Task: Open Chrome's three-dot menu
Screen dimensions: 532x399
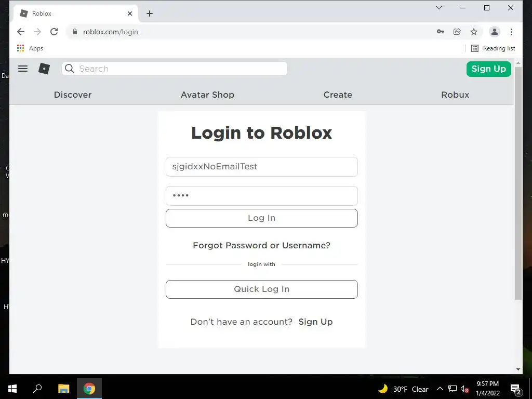Action: click(511, 32)
